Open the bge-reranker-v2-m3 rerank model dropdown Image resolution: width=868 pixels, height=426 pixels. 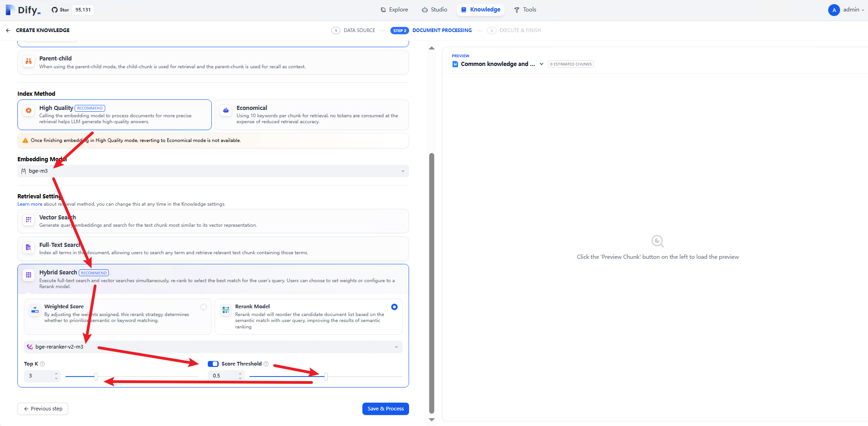point(213,347)
